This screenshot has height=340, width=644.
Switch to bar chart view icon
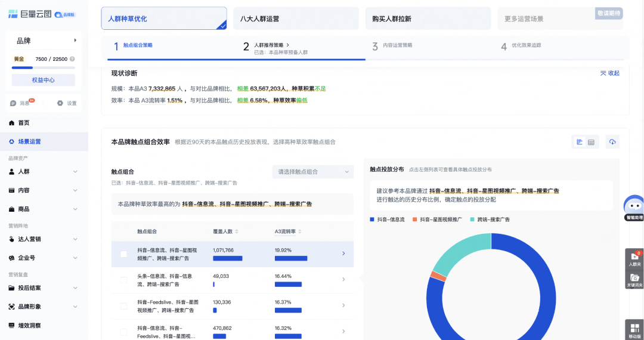[x=580, y=142]
